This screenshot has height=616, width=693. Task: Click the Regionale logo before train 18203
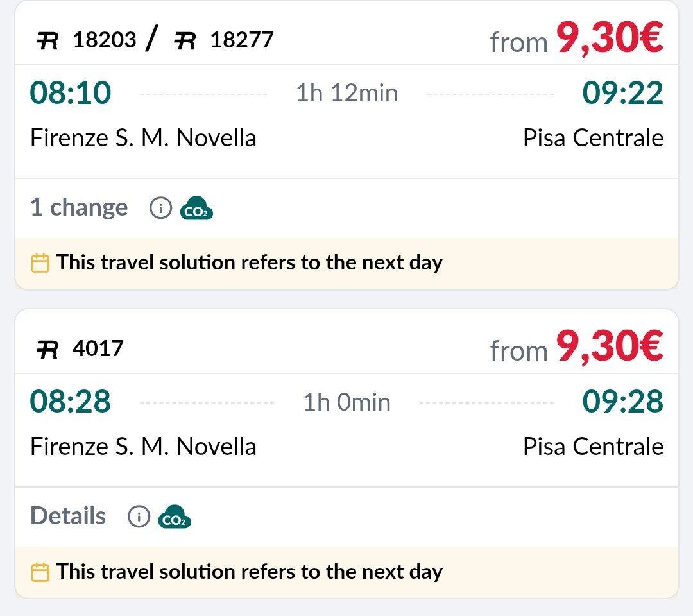[47, 41]
